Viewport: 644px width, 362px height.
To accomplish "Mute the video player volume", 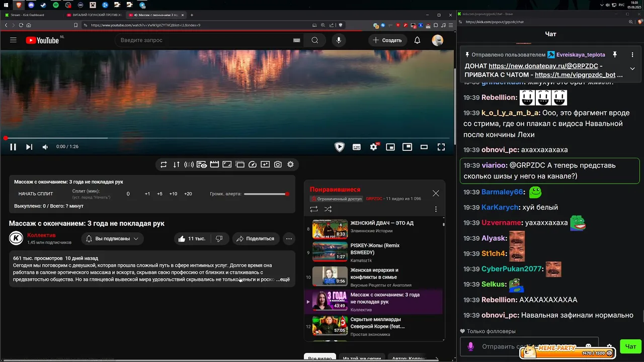I will pyautogui.click(x=45, y=147).
